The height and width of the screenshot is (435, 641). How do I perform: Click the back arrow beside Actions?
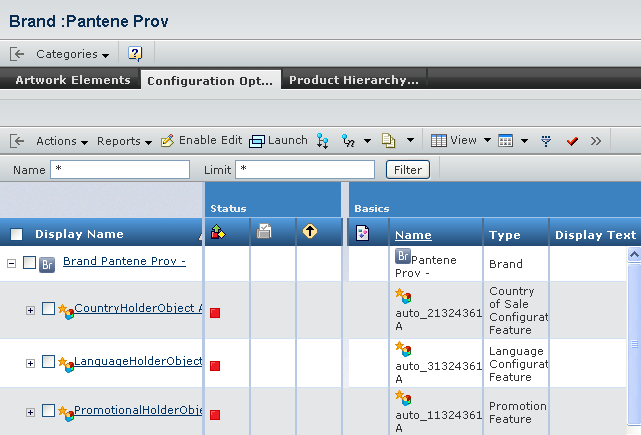[x=17, y=141]
